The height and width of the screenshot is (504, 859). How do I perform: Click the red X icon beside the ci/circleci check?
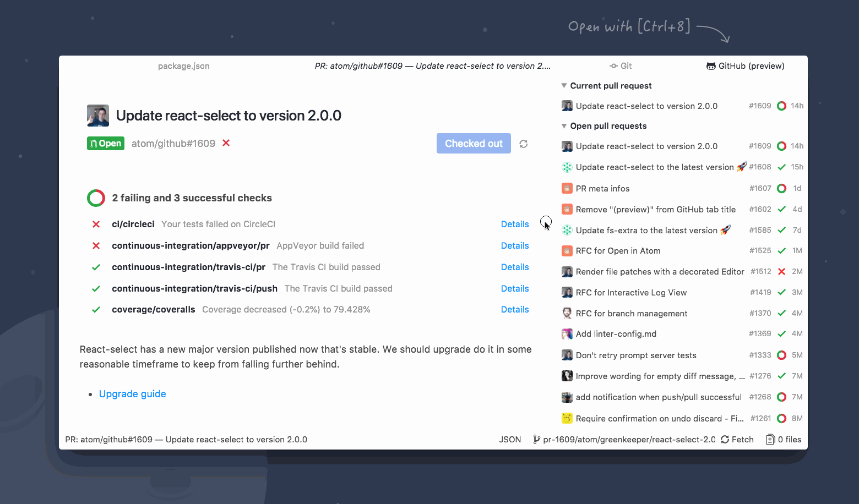96,224
